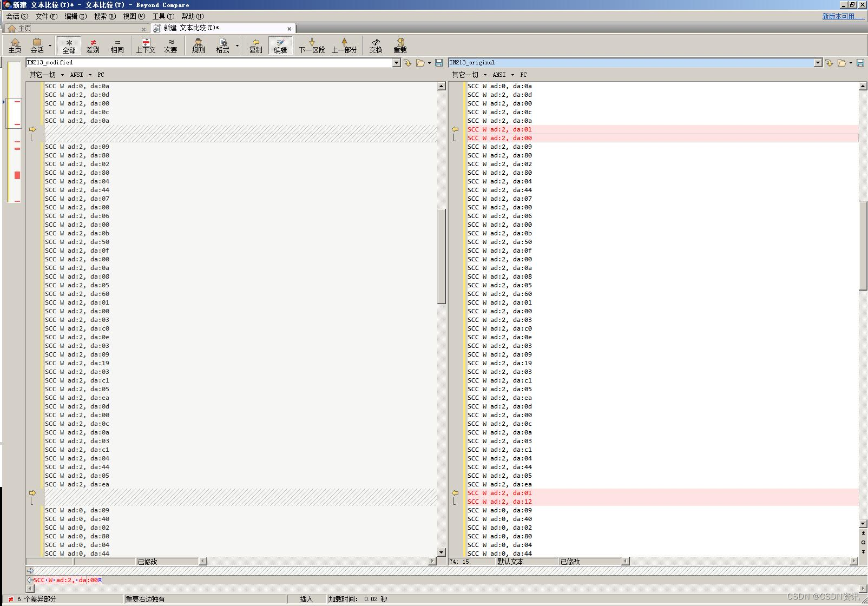
Task: Toggle the 全部 show-all filter
Action: [69, 45]
